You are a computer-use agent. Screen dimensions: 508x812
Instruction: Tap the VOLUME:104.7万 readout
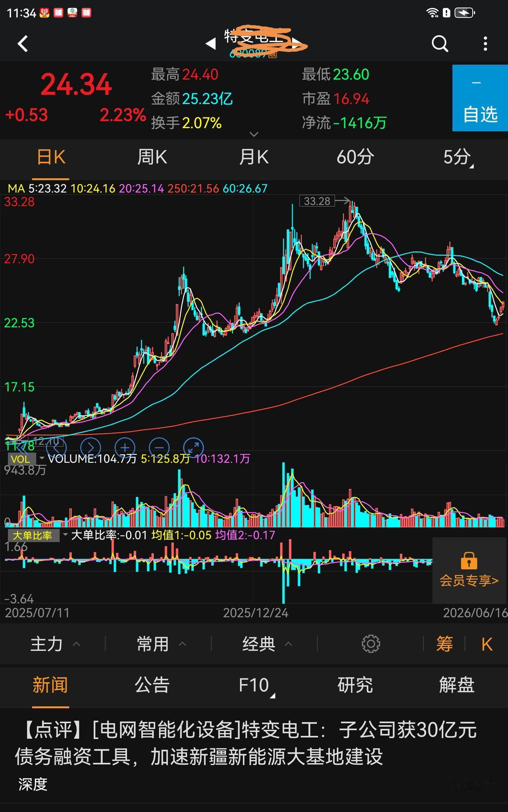(x=92, y=459)
